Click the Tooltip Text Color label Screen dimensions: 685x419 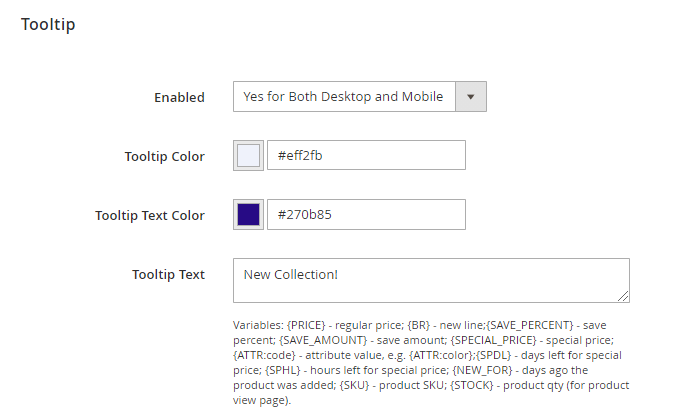tap(150, 215)
